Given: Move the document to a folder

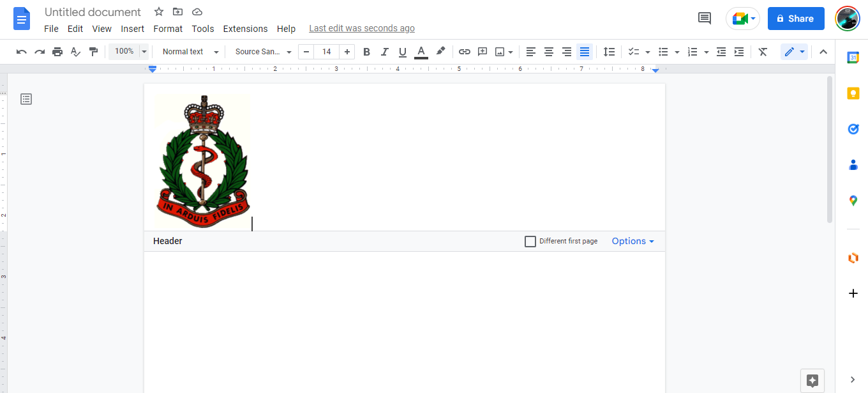Looking at the screenshot, I should (177, 12).
